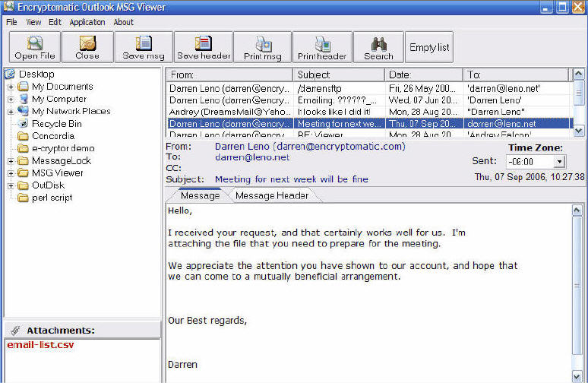
Task: Open Search with binoculars icon
Action: point(379,47)
